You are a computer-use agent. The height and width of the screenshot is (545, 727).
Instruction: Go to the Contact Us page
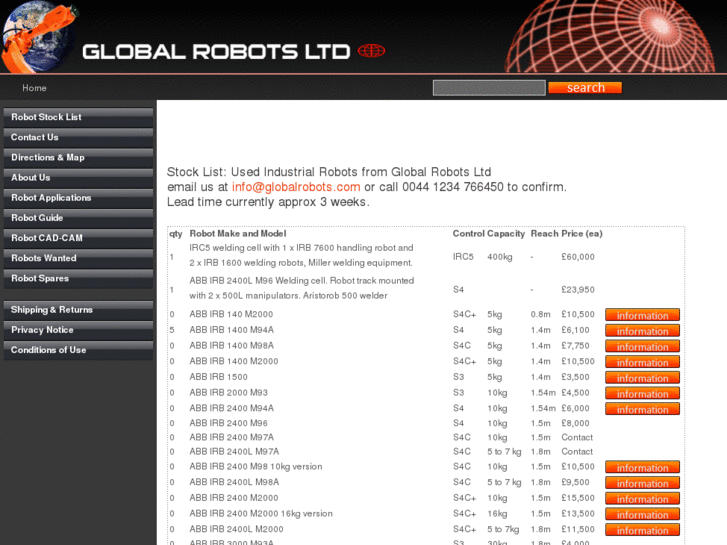point(78,137)
